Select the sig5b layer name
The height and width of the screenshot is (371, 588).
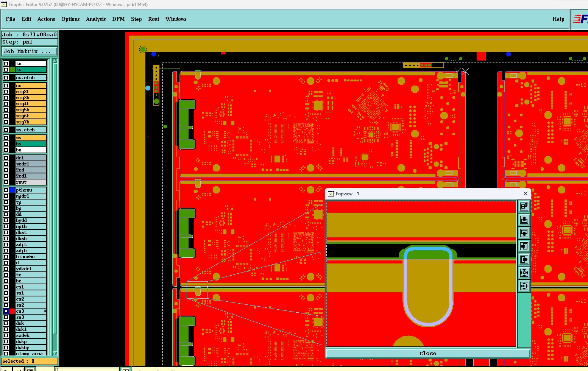pos(31,110)
